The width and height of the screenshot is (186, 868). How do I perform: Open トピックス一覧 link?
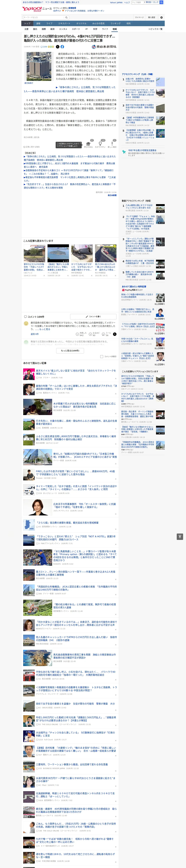pos(155,29)
